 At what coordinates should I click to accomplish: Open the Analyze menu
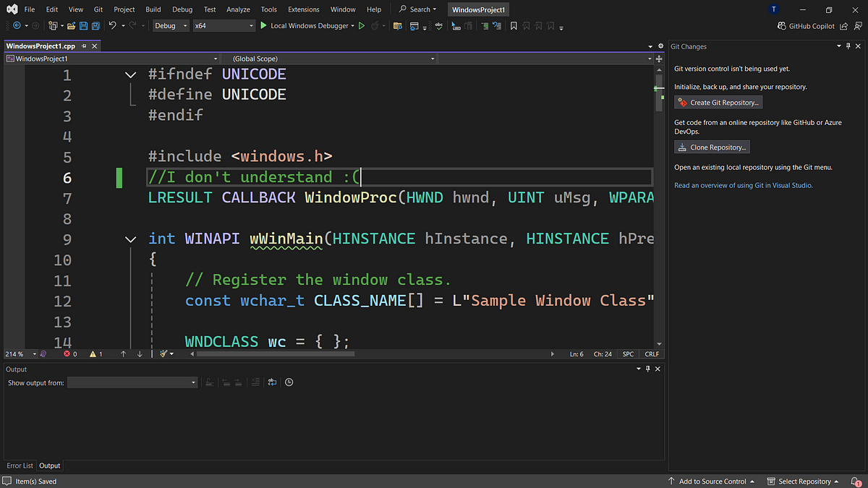[x=238, y=9]
